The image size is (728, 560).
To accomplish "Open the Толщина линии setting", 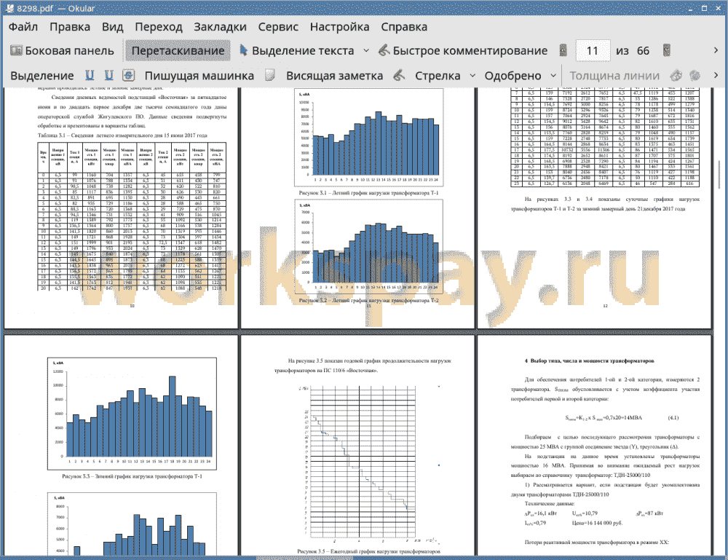I will (x=614, y=76).
